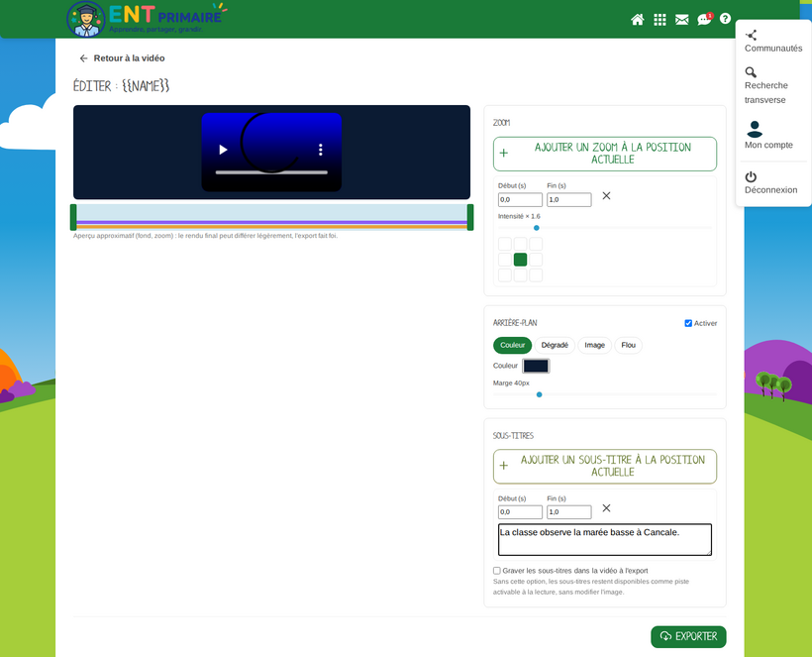This screenshot has height=657, width=812.
Task: Remove the zoom entry with X
Action: pos(606,196)
